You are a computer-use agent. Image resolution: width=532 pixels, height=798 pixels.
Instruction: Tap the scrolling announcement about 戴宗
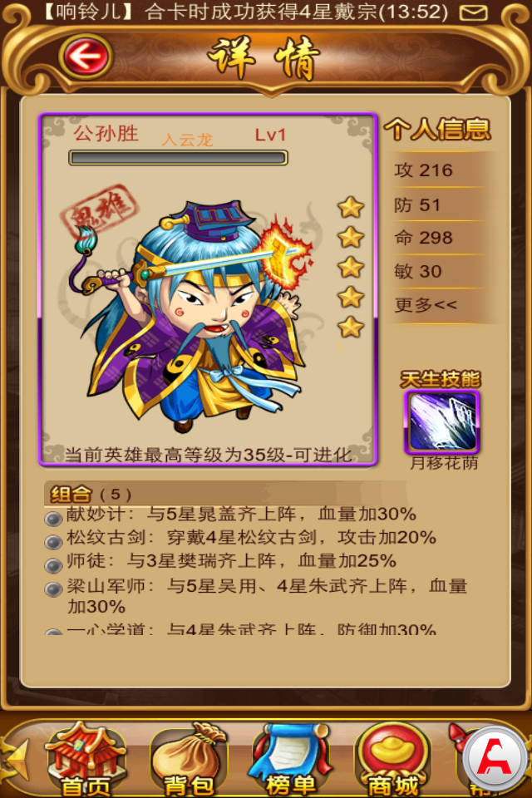[x=244, y=12]
